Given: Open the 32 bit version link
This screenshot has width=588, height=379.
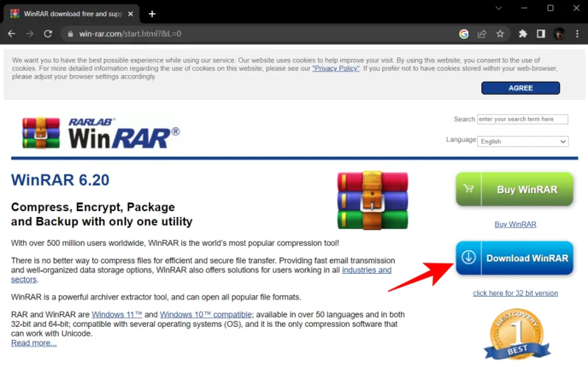Looking at the screenshot, I should (x=515, y=293).
